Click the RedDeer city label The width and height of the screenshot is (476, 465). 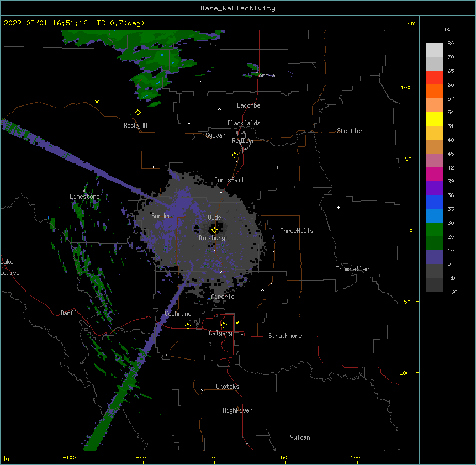coord(243,141)
